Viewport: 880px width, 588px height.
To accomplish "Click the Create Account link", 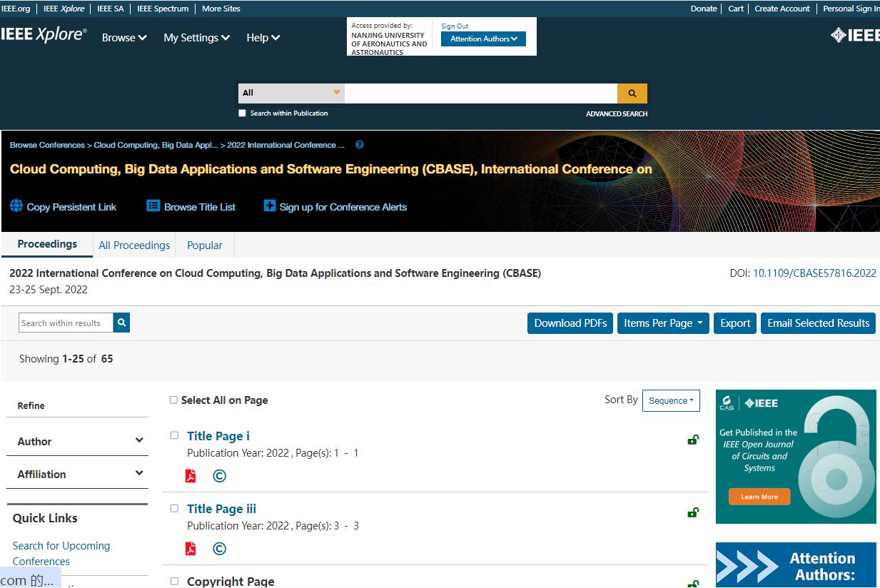I will (x=782, y=9).
